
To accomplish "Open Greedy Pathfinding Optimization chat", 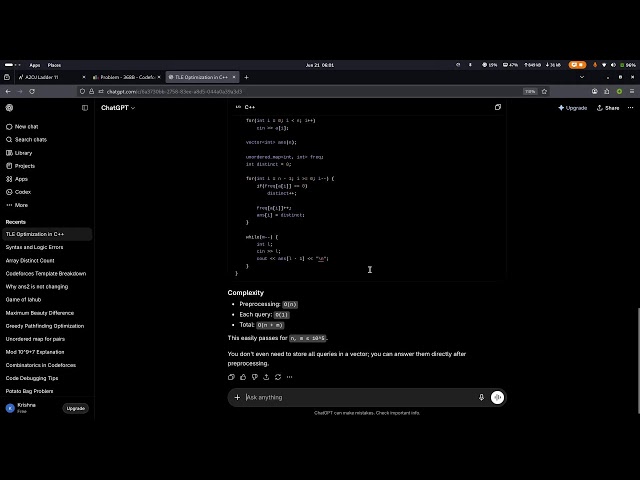I will 47,326.
